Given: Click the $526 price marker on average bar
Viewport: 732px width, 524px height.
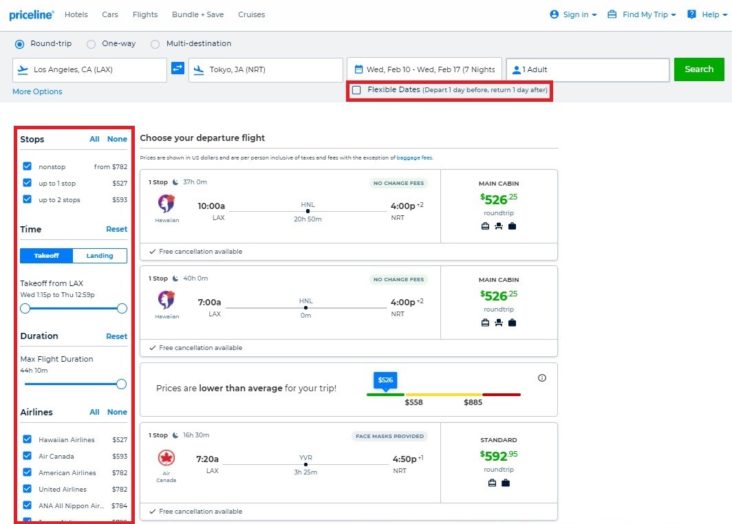Looking at the screenshot, I should 385,381.
